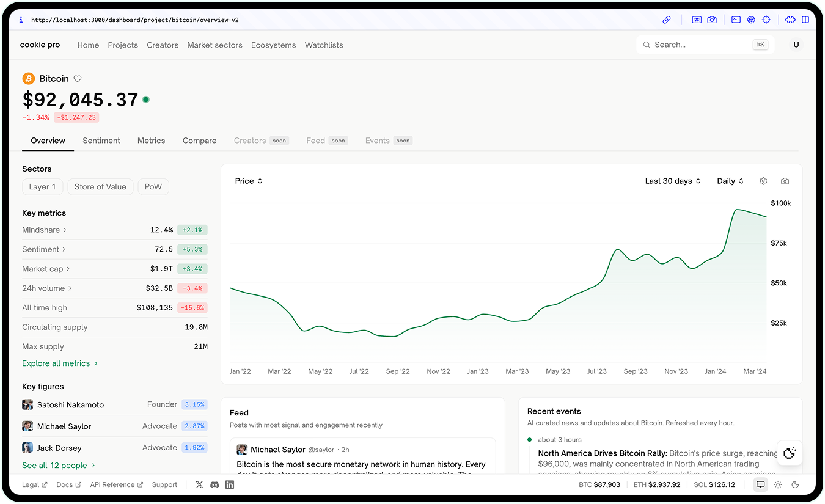
Task: Expand 24h volume metric details
Action: pos(47,288)
